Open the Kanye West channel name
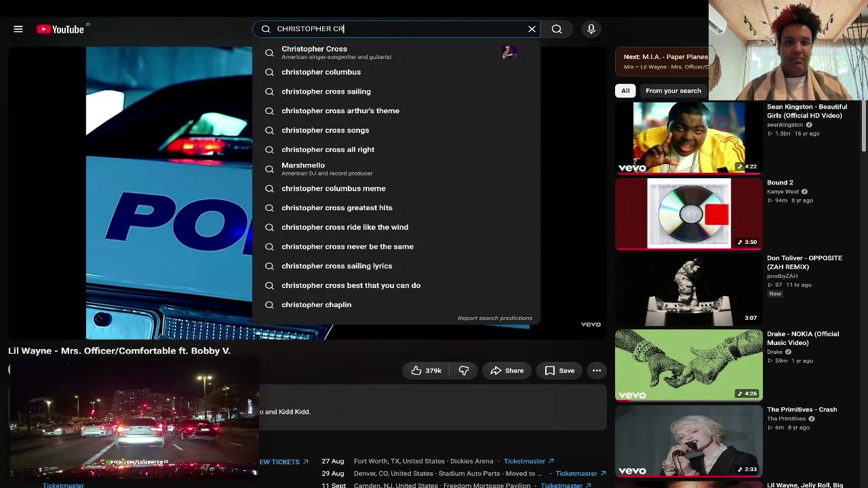This screenshot has height=488, width=868. [783, 192]
